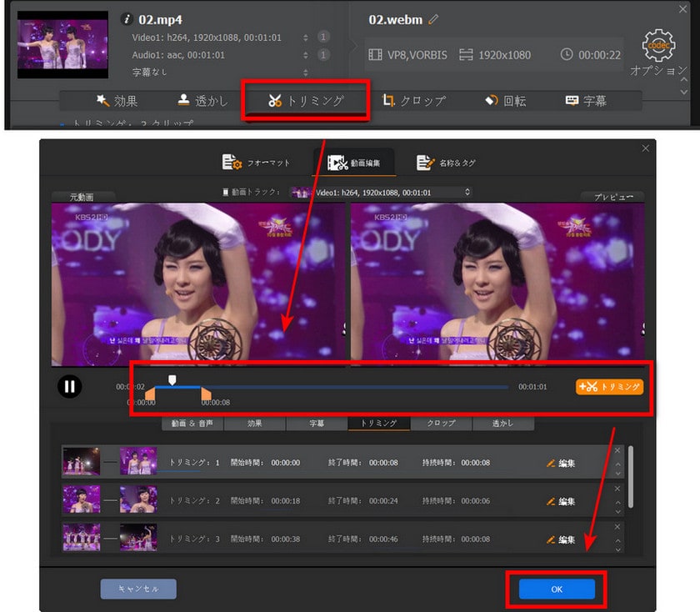Click the プレビュー preview pane

tap(497, 284)
